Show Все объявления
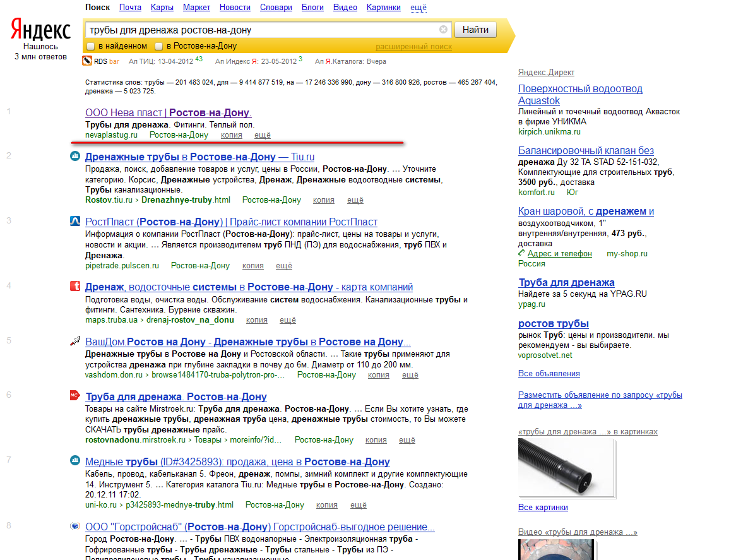The width and height of the screenshot is (736, 560). 549,374
